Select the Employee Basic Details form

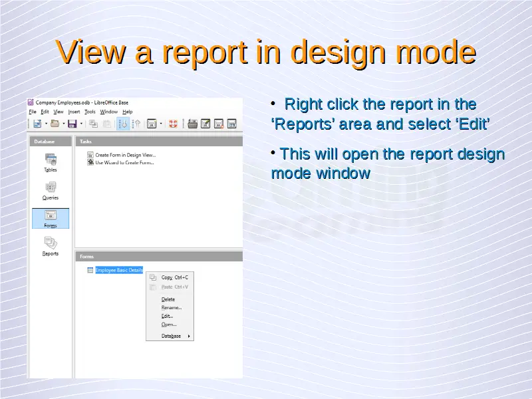(118, 270)
